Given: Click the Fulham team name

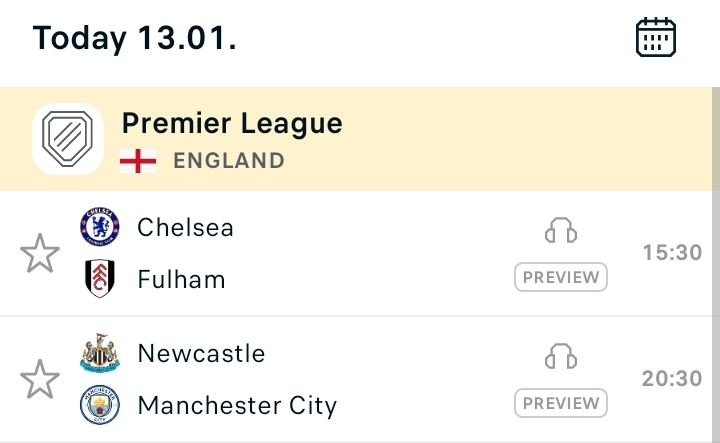Looking at the screenshot, I should [181, 279].
